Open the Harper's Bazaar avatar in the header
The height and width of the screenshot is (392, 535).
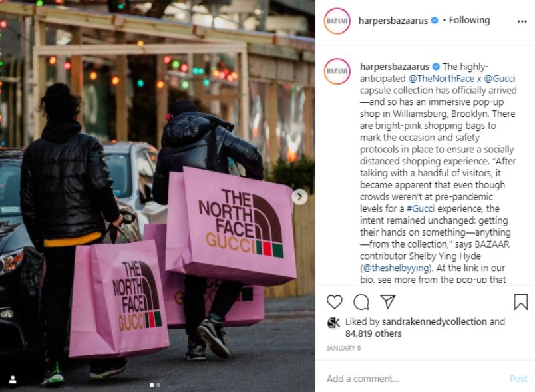[337, 21]
